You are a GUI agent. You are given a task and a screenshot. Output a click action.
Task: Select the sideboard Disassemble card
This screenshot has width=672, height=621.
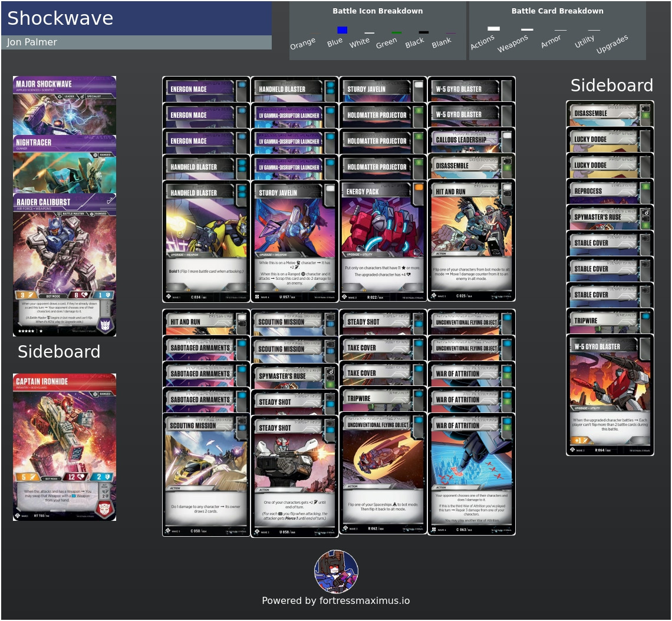coord(610,114)
